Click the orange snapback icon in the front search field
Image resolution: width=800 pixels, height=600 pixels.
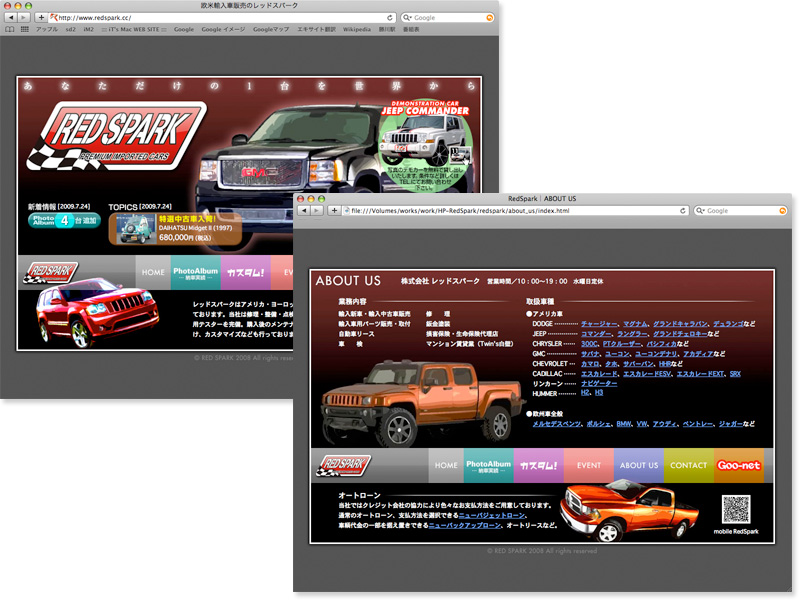tap(783, 211)
